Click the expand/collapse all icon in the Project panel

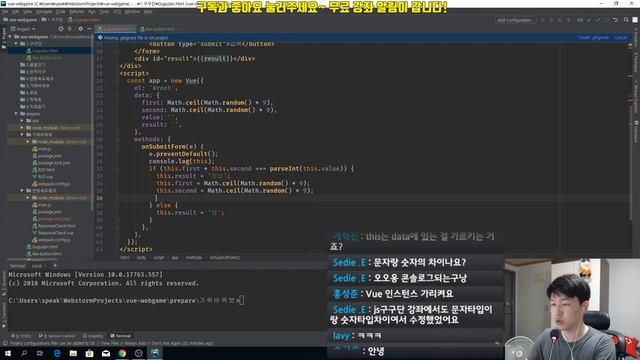tap(70, 29)
